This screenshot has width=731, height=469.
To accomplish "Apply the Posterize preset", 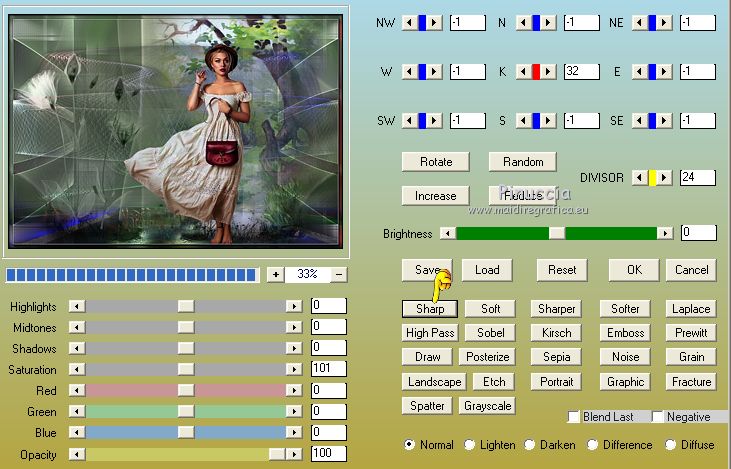I will (487, 357).
